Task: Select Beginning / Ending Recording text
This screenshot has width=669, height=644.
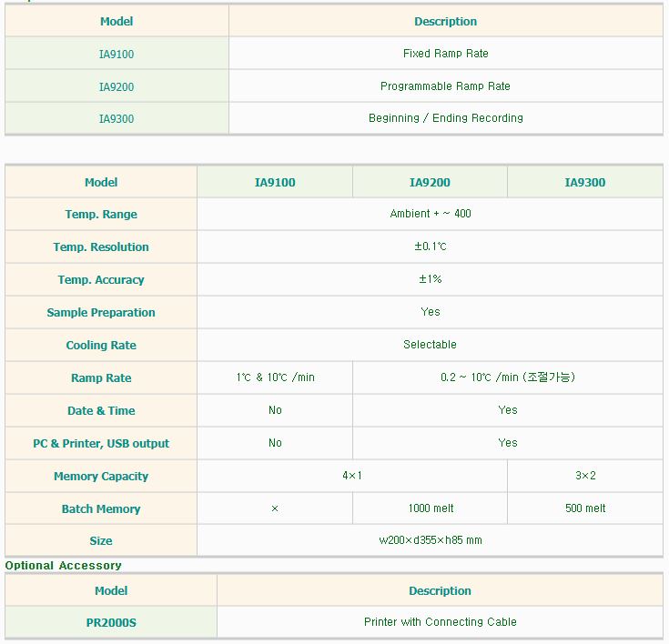Action: click(445, 118)
